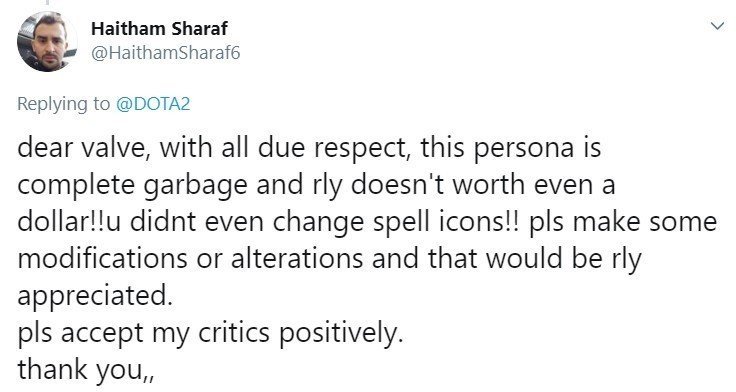Select the word "respect," in the first line
The height and width of the screenshot is (392, 736).
(x=362, y=150)
